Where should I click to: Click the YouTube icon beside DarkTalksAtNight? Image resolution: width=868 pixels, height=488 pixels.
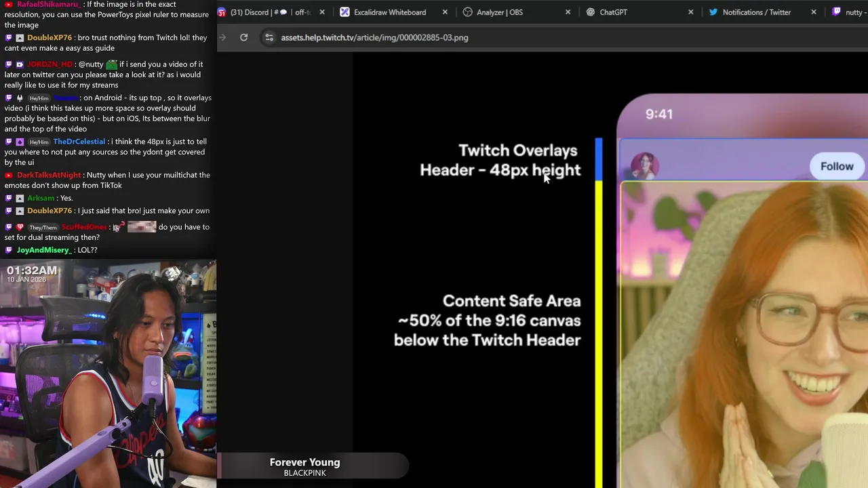[x=9, y=175]
